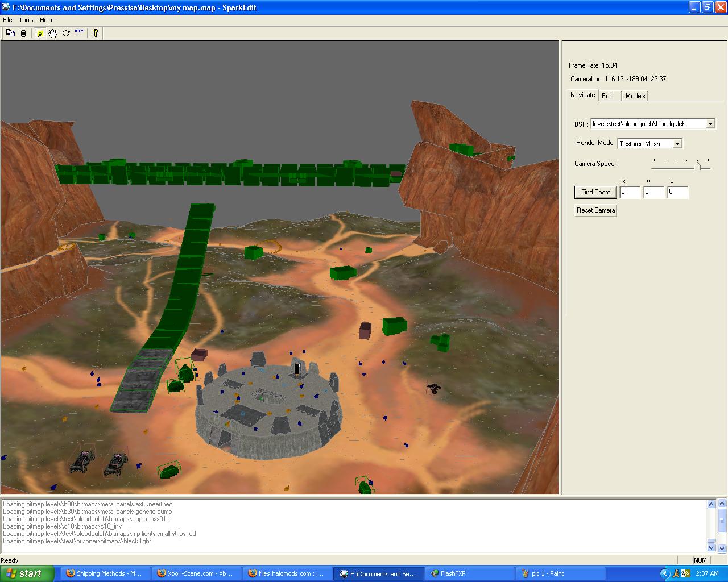Screen dimensions: 728x582
Task: Open the Tools menu
Action: pyautogui.click(x=26, y=20)
